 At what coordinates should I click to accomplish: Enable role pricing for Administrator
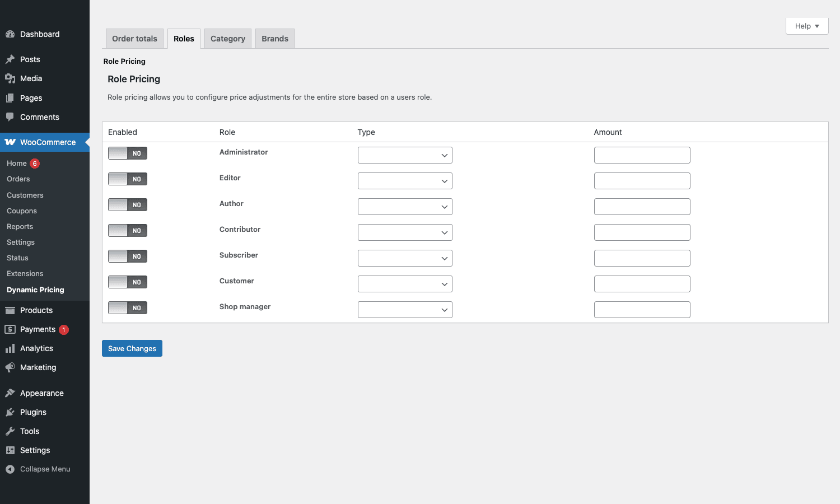click(128, 153)
